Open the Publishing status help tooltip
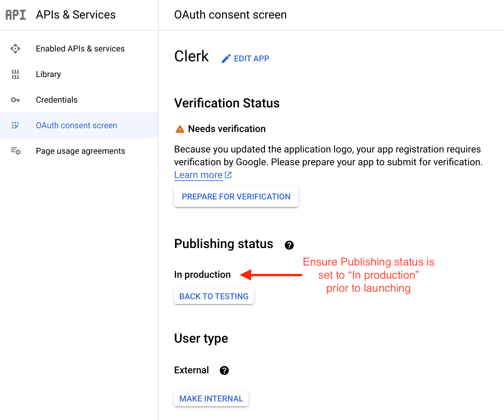The image size is (504, 420). (x=289, y=245)
